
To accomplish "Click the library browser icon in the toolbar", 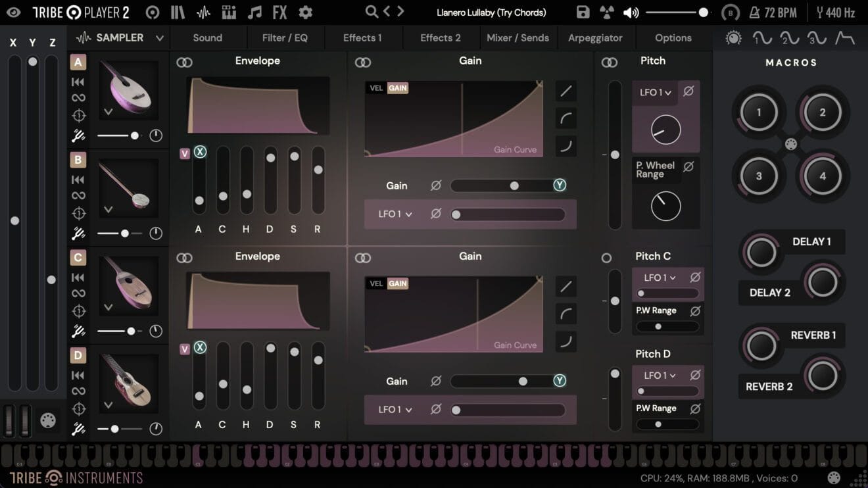I will point(178,12).
